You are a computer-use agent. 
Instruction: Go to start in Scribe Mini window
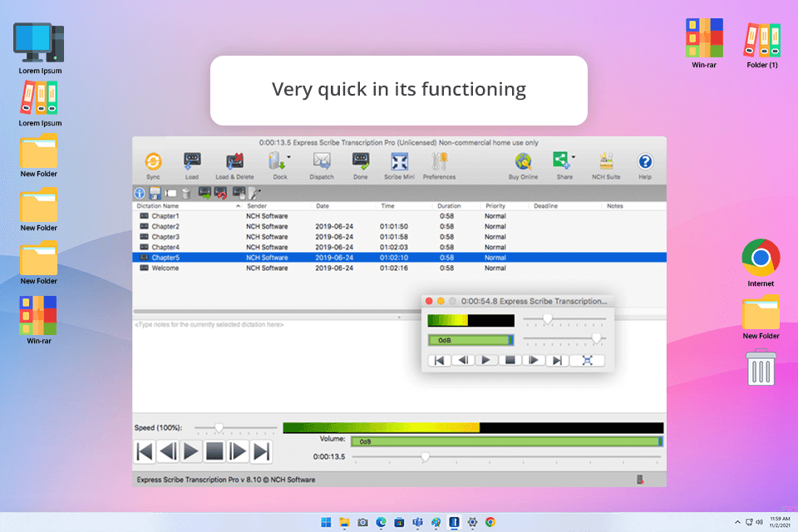(439, 361)
